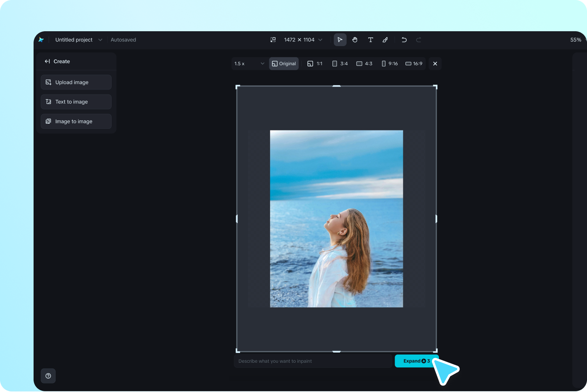
Task: Click the redo arrow icon
Action: (x=418, y=40)
